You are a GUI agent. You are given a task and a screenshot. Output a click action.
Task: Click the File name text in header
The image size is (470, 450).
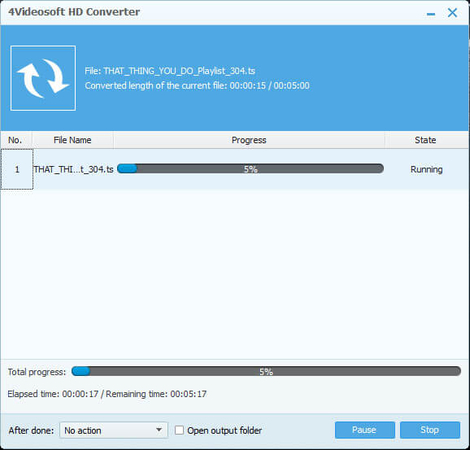coord(170,71)
